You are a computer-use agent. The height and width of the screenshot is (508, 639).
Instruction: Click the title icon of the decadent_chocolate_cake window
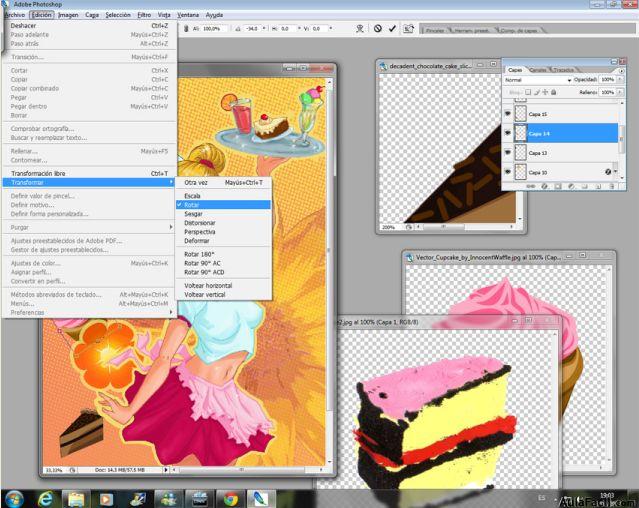[383, 66]
